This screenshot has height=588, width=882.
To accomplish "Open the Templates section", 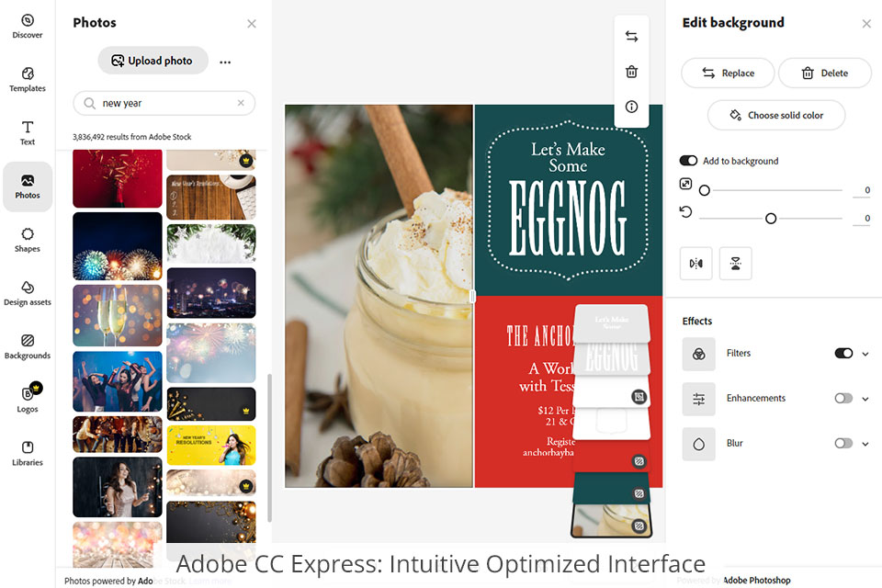I will pyautogui.click(x=27, y=80).
